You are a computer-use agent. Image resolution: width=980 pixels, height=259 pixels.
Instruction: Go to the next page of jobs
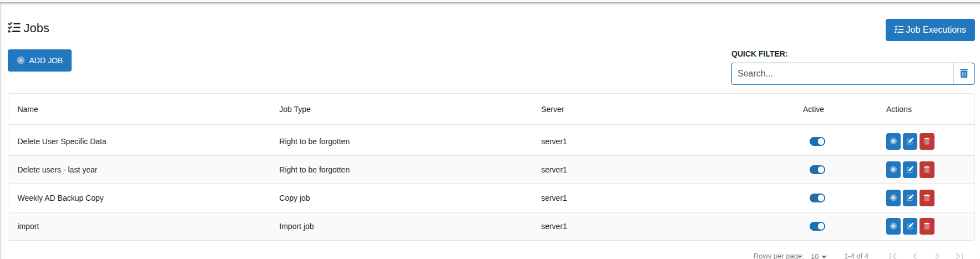[x=937, y=256]
